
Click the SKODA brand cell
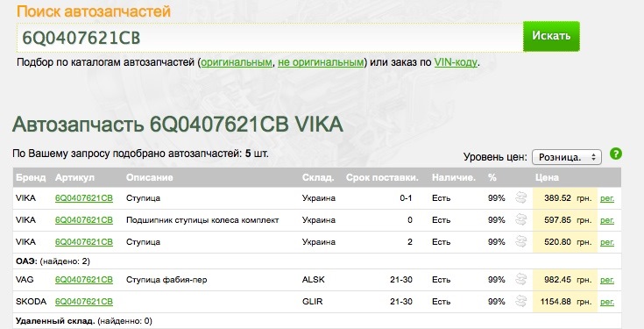[x=31, y=302]
